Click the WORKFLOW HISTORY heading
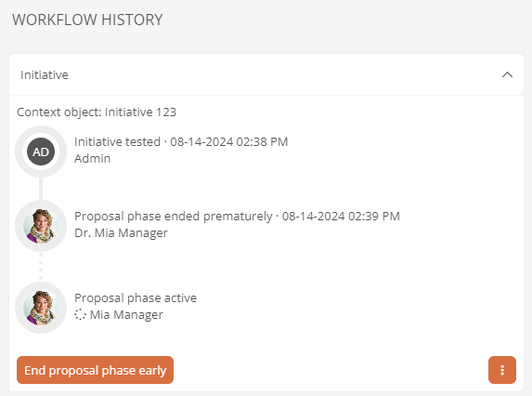The image size is (532, 396). click(x=87, y=20)
